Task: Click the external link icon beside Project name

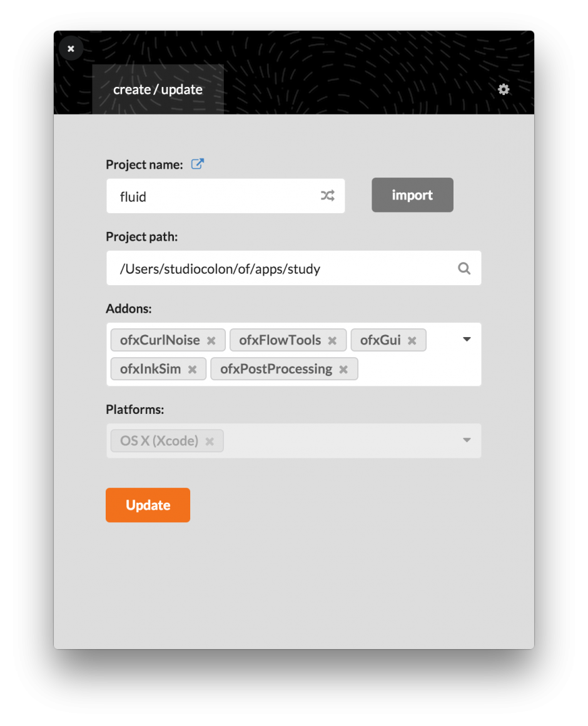Action: coord(197,163)
